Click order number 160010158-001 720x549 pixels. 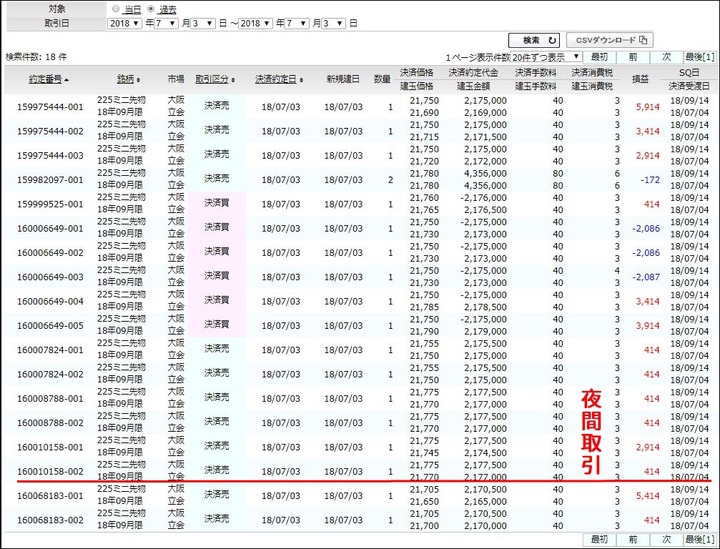coord(51,448)
